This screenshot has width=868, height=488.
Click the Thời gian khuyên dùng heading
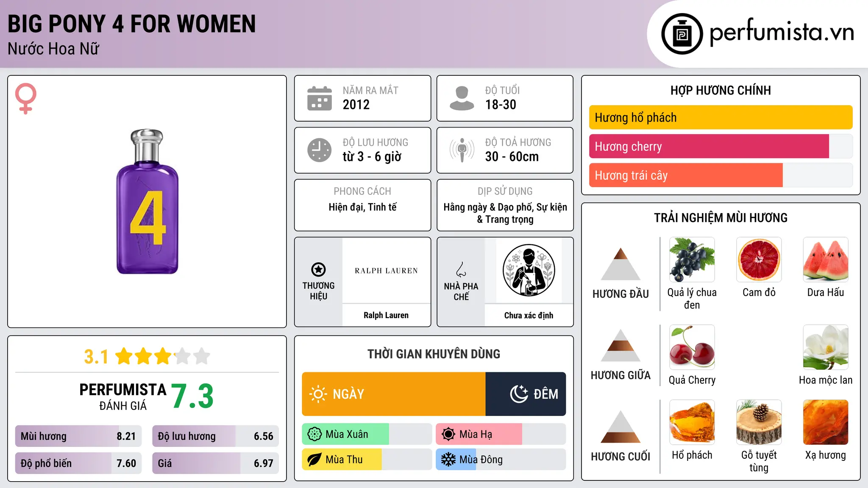[434, 354]
